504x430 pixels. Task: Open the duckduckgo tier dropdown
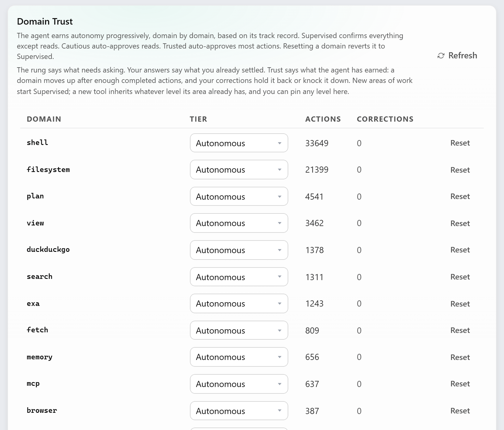pyautogui.click(x=239, y=250)
